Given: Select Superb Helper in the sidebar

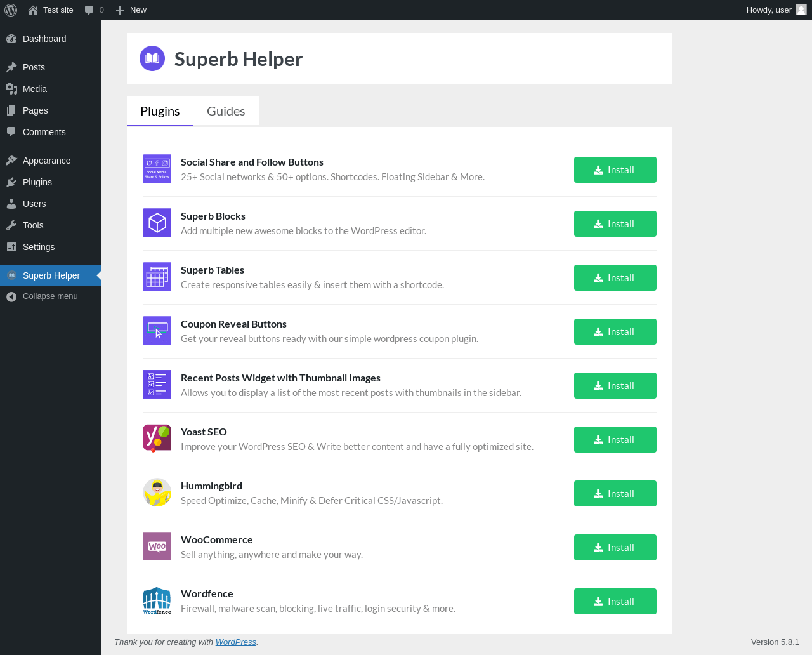Looking at the screenshot, I should [x=51, y=275].
